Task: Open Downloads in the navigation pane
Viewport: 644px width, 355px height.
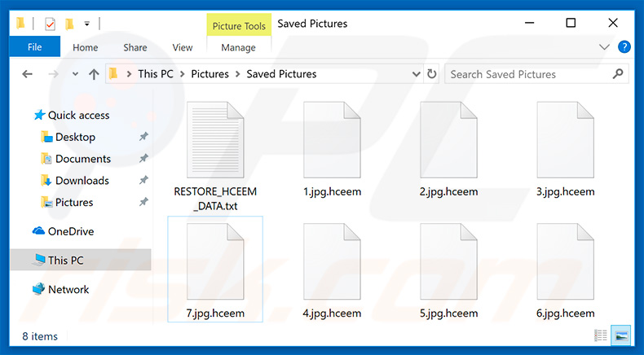Action: (x=75, y=181)
